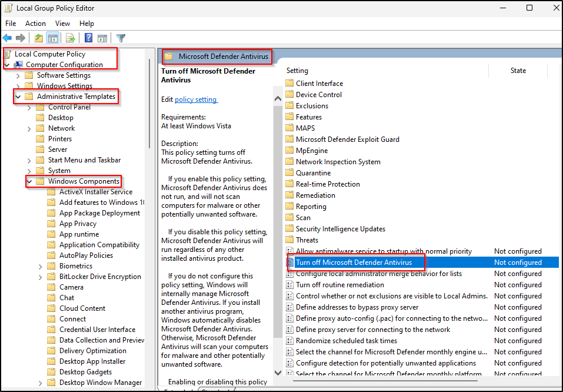Collapse the Computer Configuration node
The width and height of the screenshot is (563, 392).
tap(7, 65)
